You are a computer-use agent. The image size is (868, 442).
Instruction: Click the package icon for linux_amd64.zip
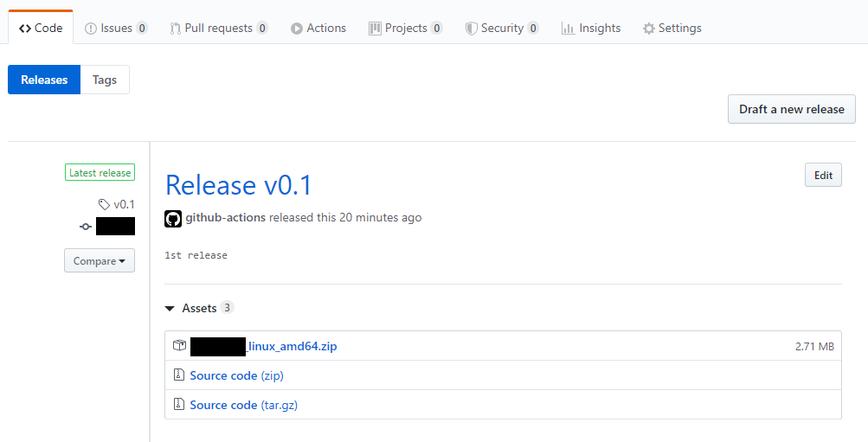(x=179, y=345)
